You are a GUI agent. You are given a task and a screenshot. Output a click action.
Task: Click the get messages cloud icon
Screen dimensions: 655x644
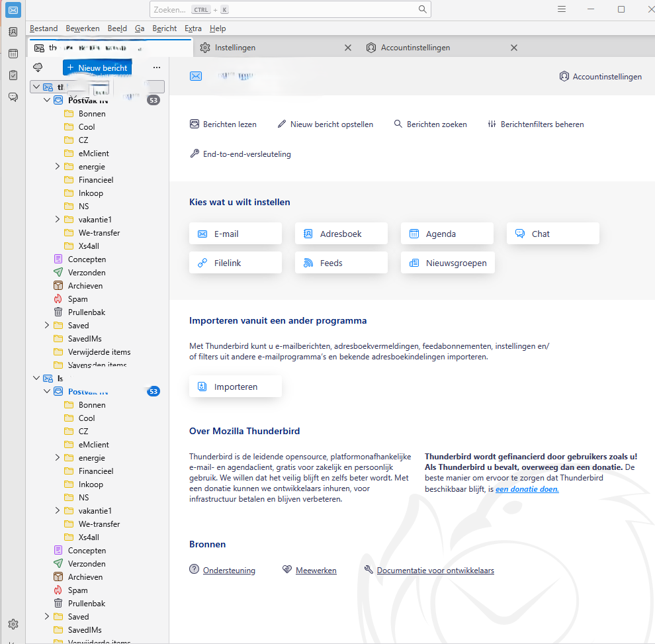pos(38,68)
